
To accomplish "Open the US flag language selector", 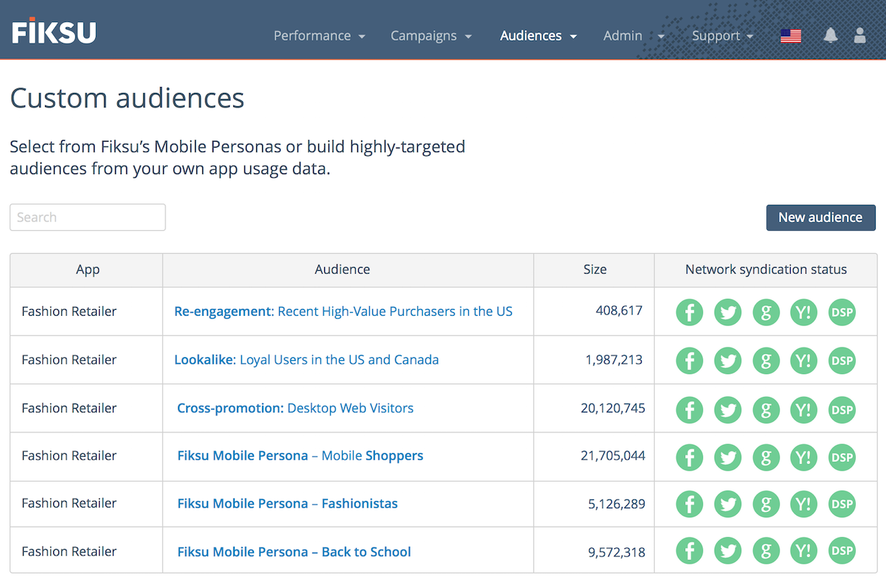I will click(791, 35).
